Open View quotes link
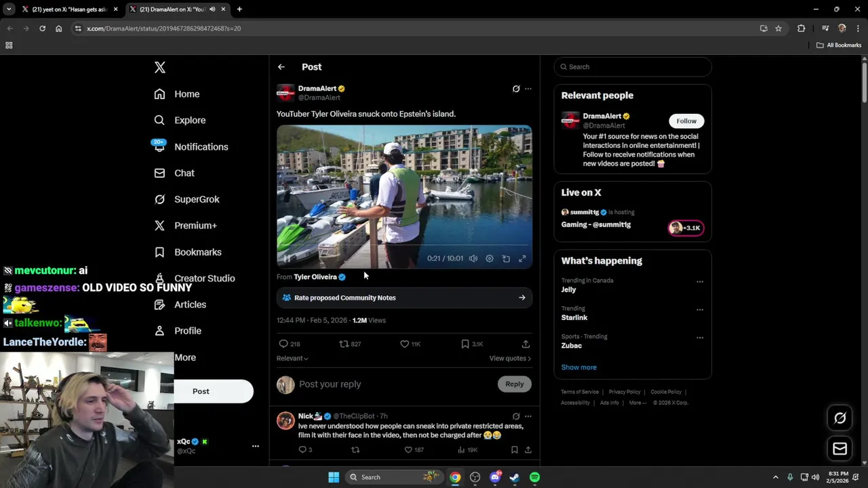Image resolution: width=868 pixels, height=488 pixels. click(510, 359)
